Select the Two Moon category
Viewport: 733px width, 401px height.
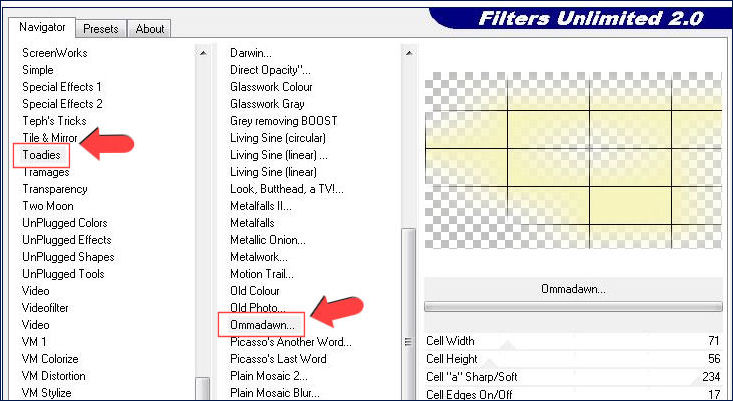coord(50,206)
